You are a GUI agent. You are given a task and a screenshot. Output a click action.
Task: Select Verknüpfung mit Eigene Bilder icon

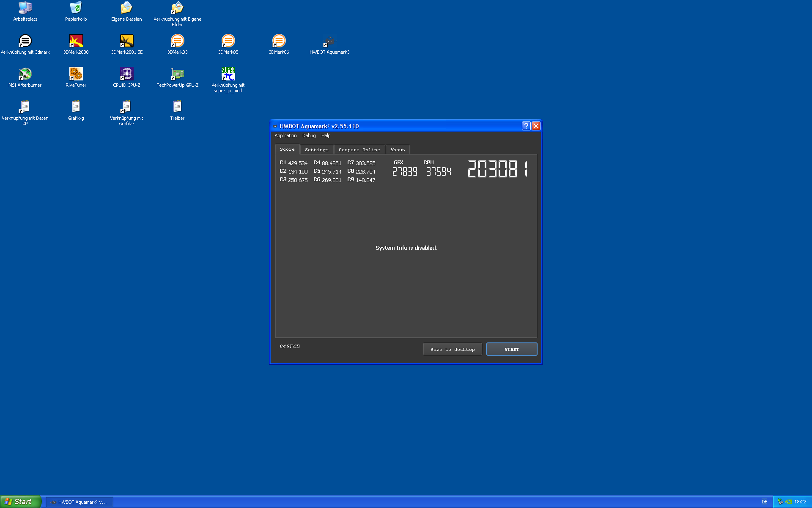coord(177,14)
